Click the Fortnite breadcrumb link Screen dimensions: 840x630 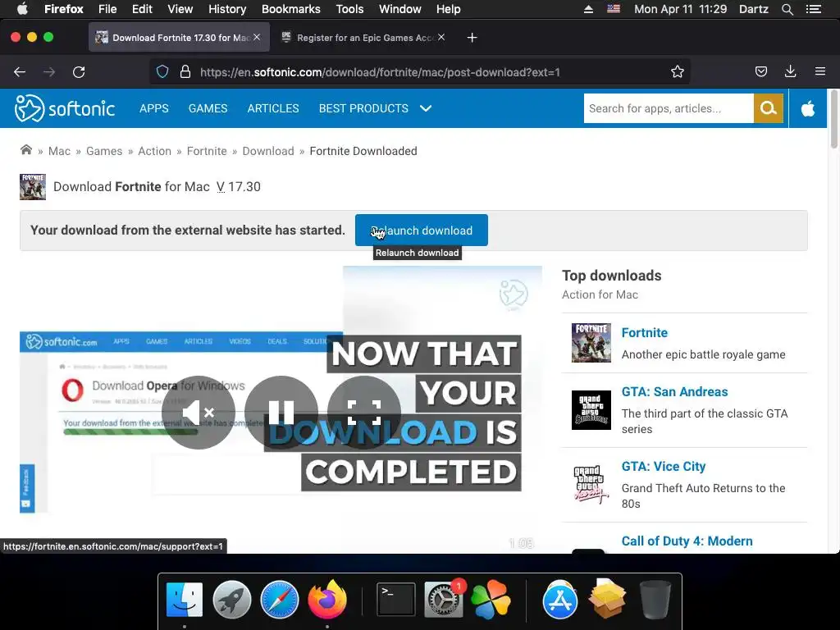click(207, 151)
